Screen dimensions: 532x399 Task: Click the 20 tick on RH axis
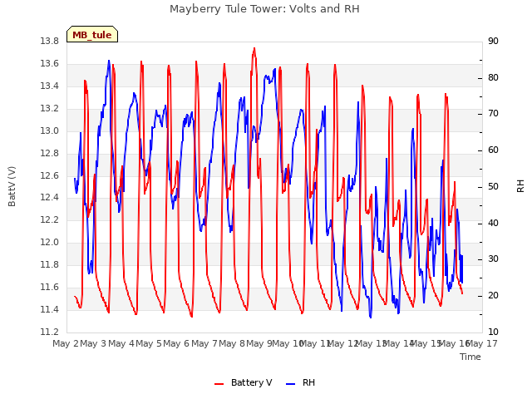(x=493, y=296)
